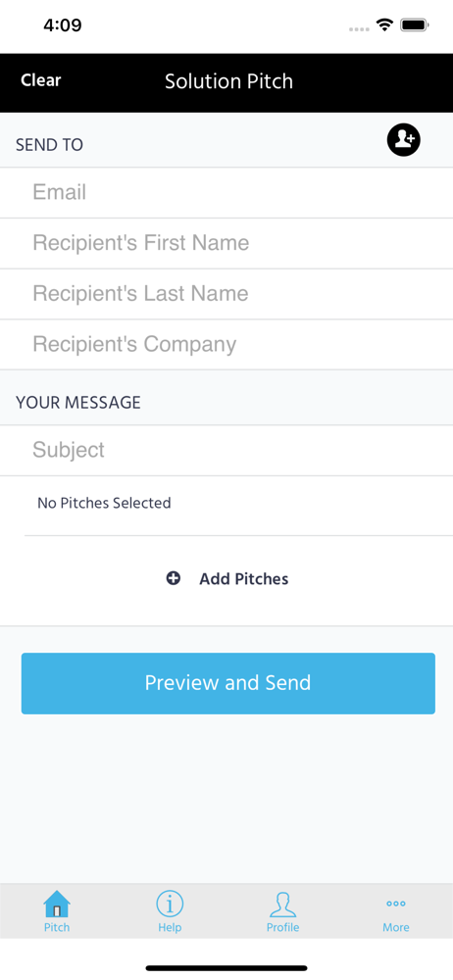Open the Profile person icon
453x980 pixels.
coord(282,904)
